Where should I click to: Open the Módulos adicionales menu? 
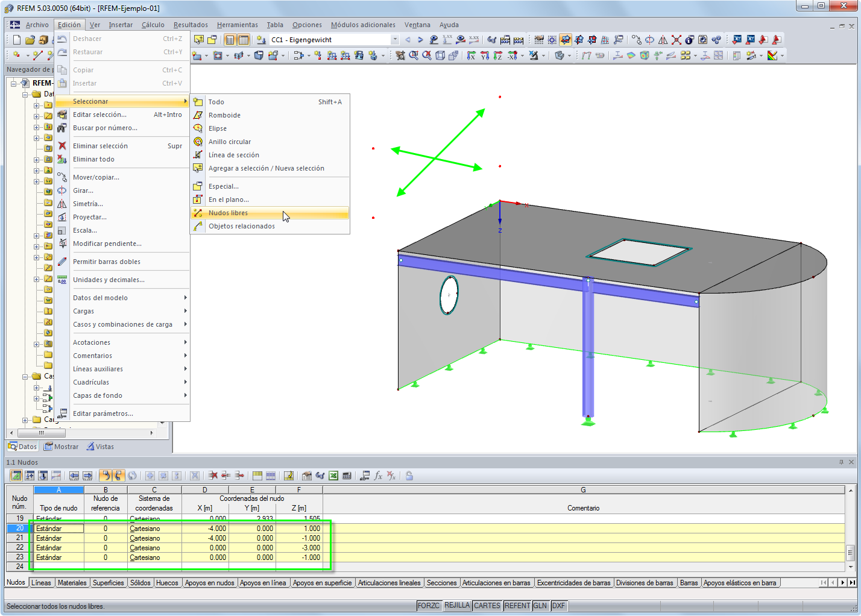pos(363,25)
